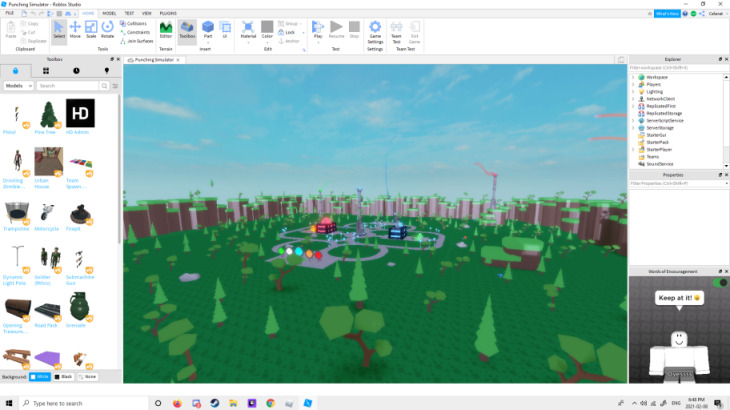
Task: Click the Anchor tool
Action: tap(289, 41)
